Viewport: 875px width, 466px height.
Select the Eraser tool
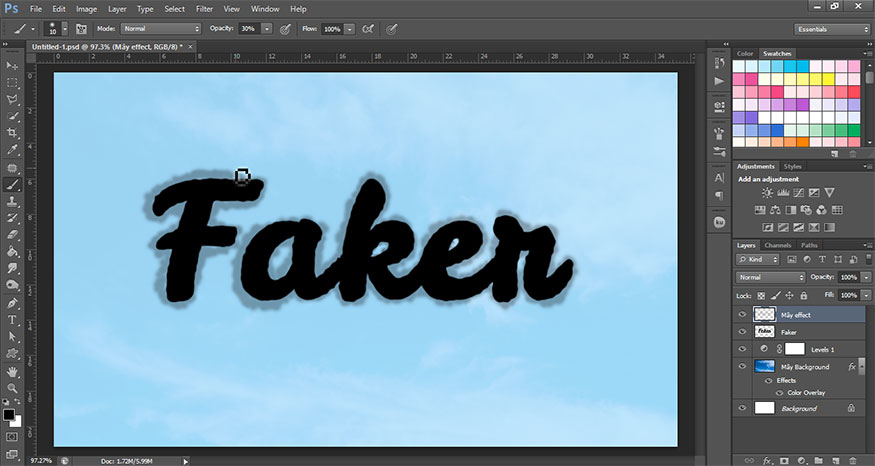pyautogui.click(x=12, y=235)
